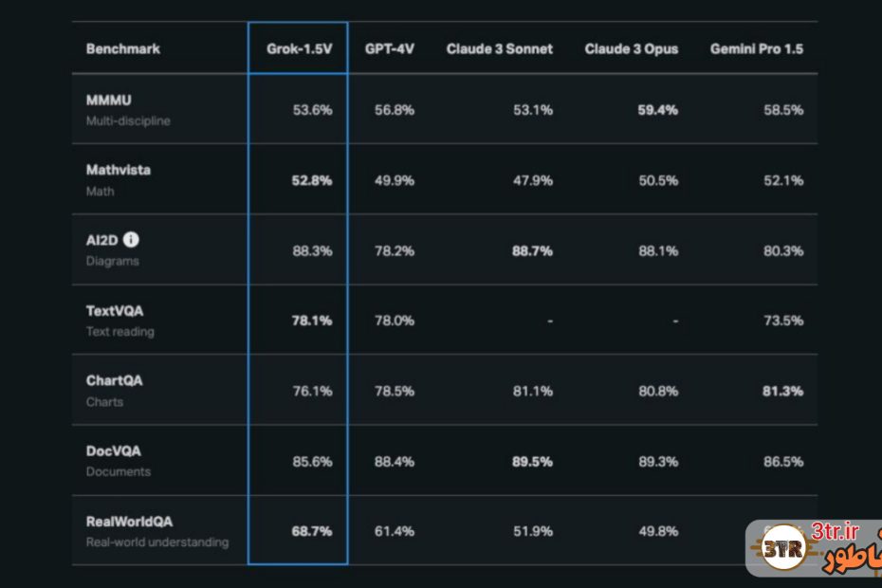
Task: Click the Claude 3 Opus column header
Action: click(631, 48)
